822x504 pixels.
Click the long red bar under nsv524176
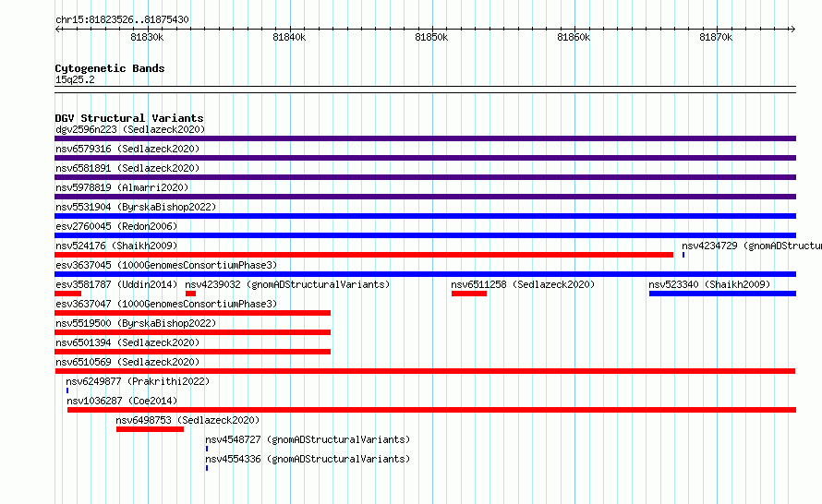(x=364, y=255)
